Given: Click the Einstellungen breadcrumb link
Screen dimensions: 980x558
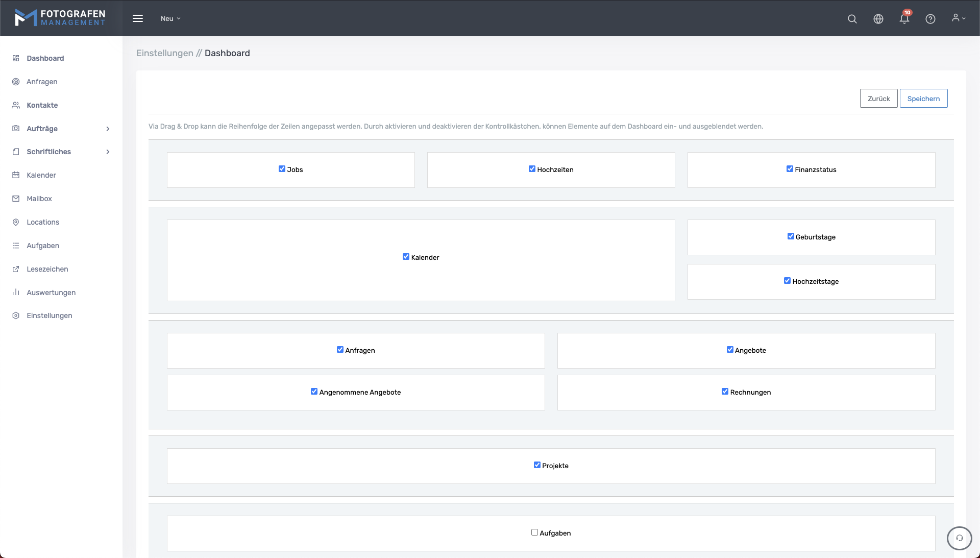Looking at the screenshot, I should click(x=164, y=53).
